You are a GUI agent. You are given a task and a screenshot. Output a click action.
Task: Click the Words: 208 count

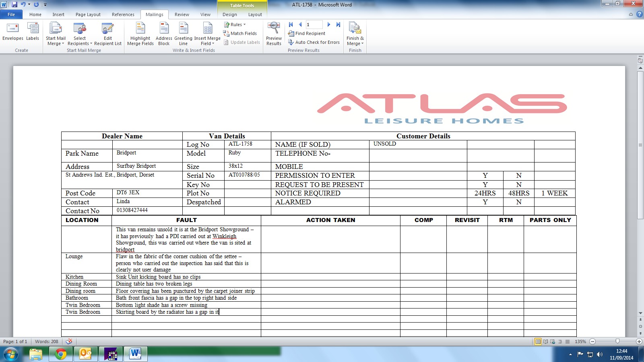(47, 341)
